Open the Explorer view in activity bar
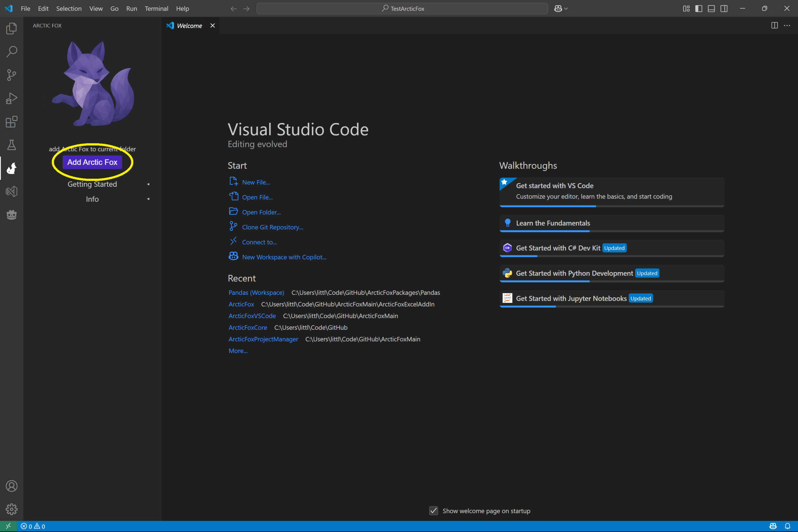This screenshot has width=798, height=532. click(x=12, y=28)
